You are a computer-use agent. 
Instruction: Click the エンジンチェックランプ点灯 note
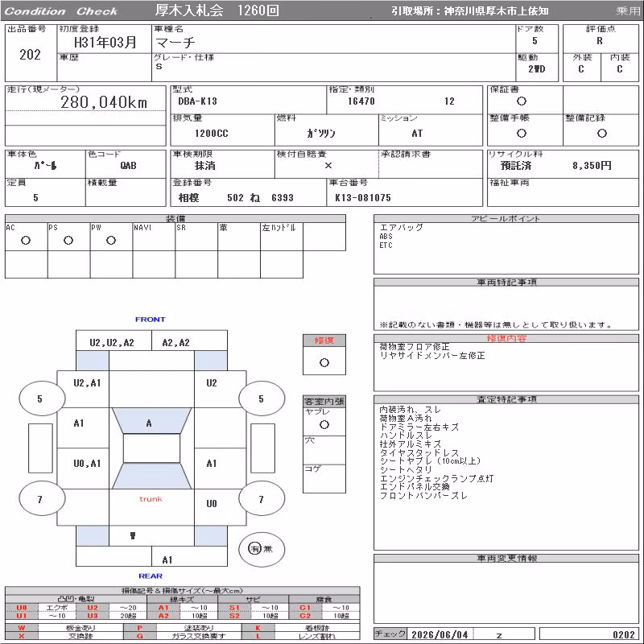pos(436,478)
